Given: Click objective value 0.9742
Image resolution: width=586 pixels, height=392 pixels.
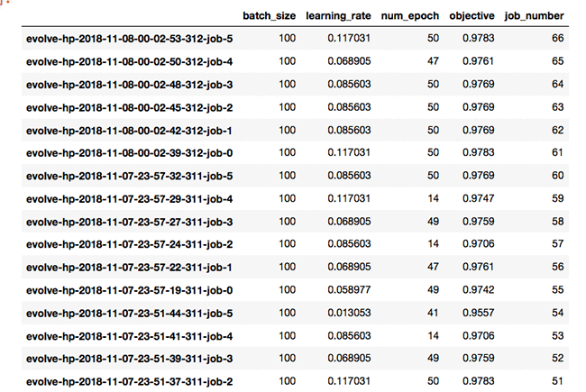Looking at the screenshot, I should (479, 290).
